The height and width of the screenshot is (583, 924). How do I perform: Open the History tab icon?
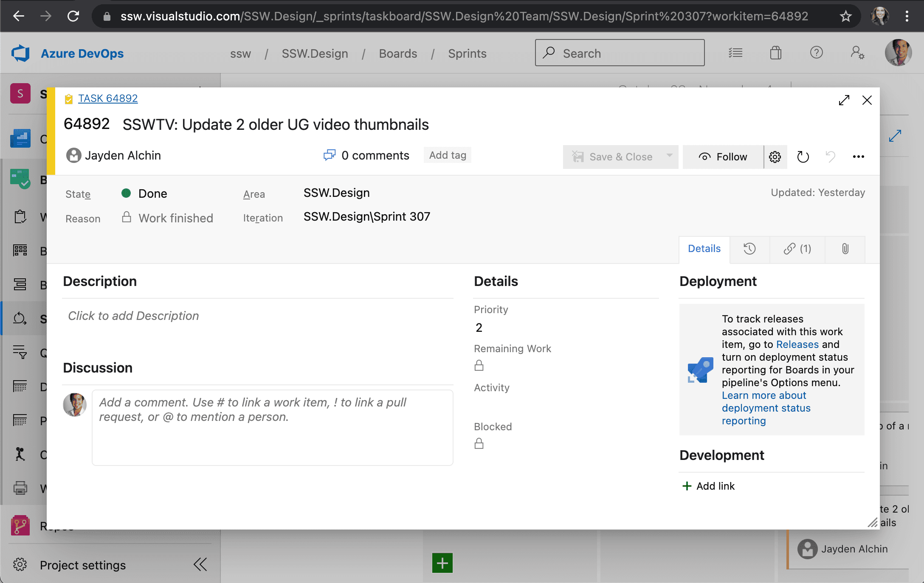pyautogui.click(x=749, y=249)
